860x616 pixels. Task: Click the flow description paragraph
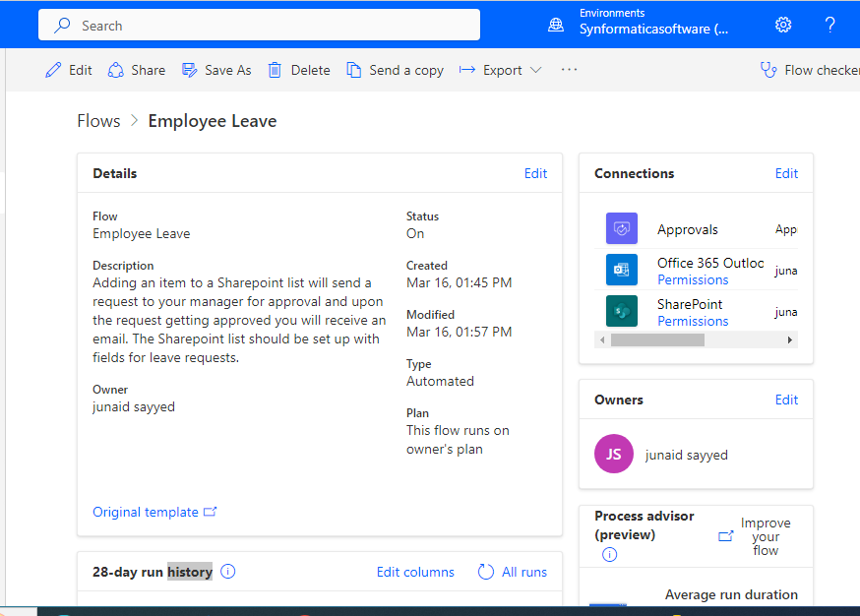click(239, 321)
